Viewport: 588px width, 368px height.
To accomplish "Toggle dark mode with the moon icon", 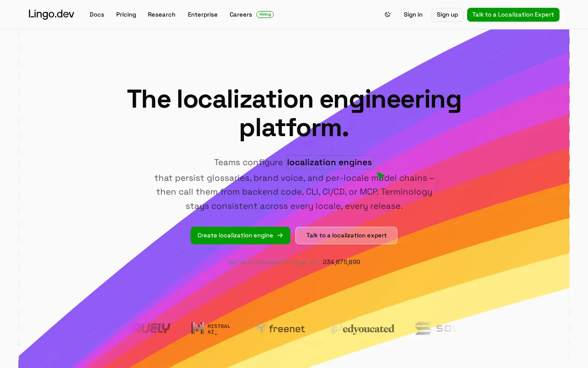I will tap(387, 15).
